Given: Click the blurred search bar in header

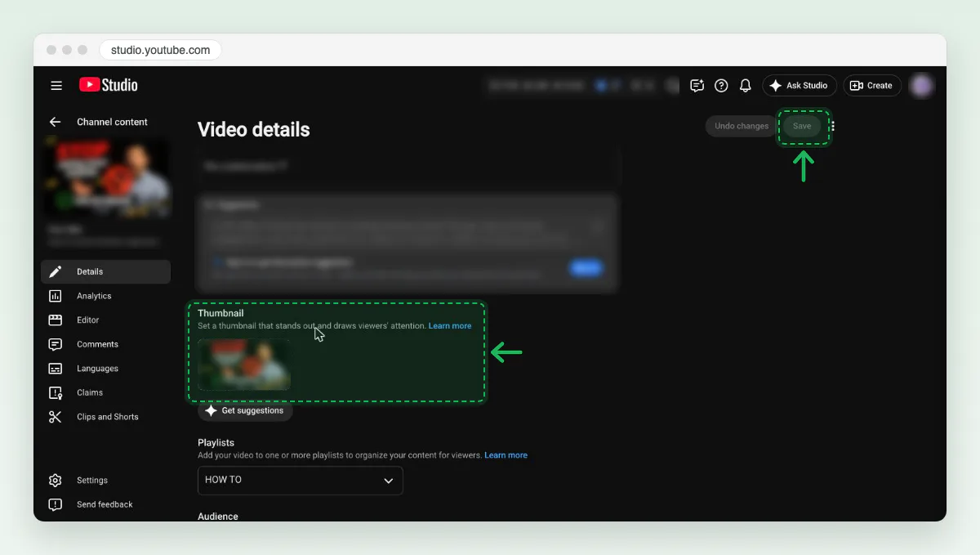Looking at the screenshot, I should tap(582, 85).
